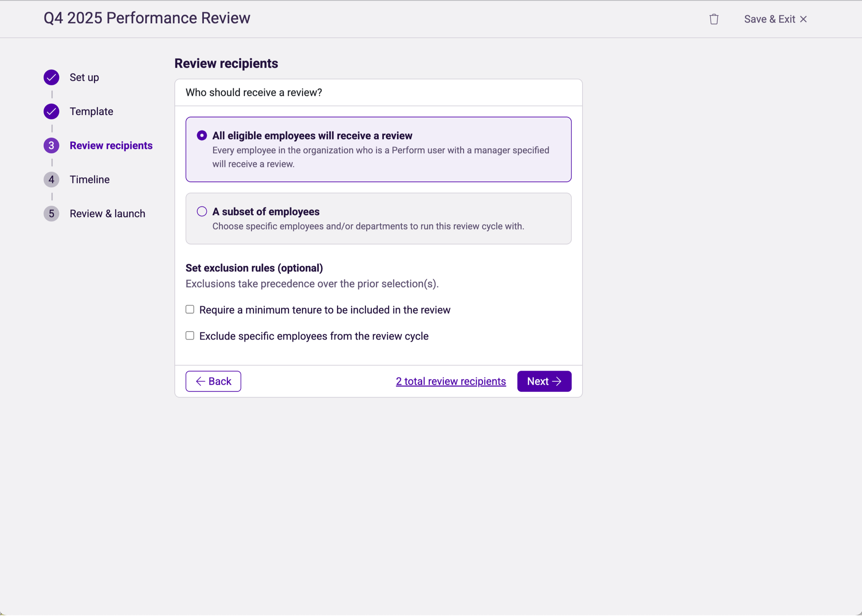Go to the Timeline step label
The width and height of the screenshot is (862, 616).
pyautogui.click(x=90, y=180)
